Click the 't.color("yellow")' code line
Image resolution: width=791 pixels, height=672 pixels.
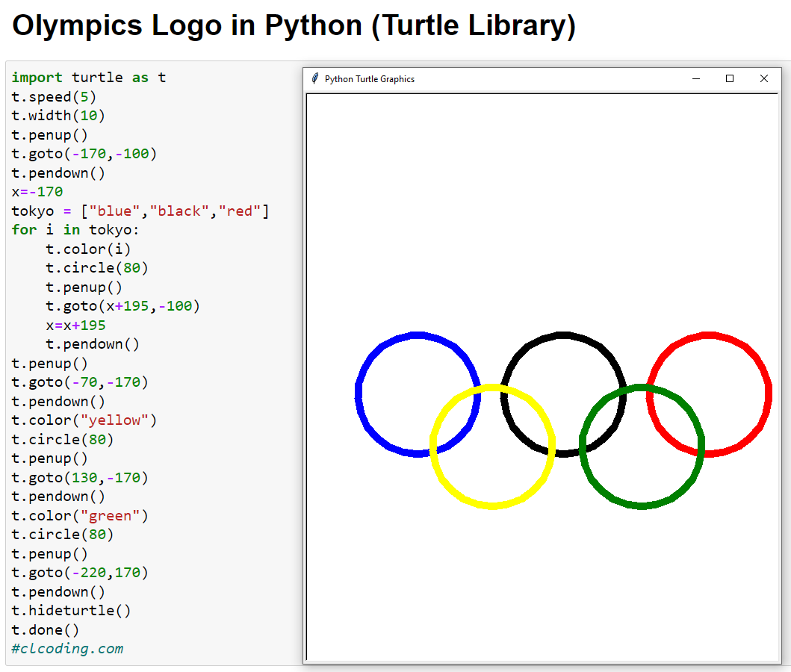[84, 420]
